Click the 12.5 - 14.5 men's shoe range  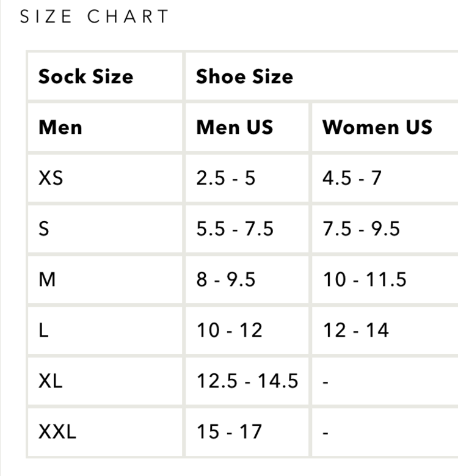pyautogui.click(x=247, y=381)
